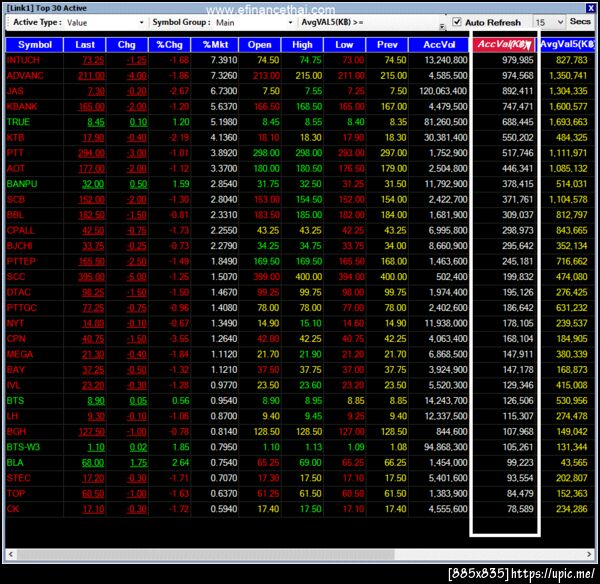Select the BJCHI symbol
Screen dimensions: 600x584
pyautogui.click(x=20, y=246)
